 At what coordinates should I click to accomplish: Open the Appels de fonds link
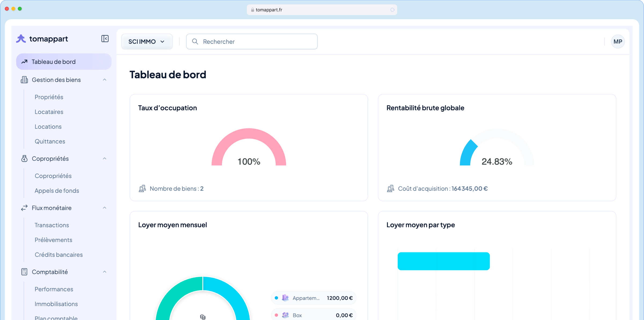(x=57, y=191)
